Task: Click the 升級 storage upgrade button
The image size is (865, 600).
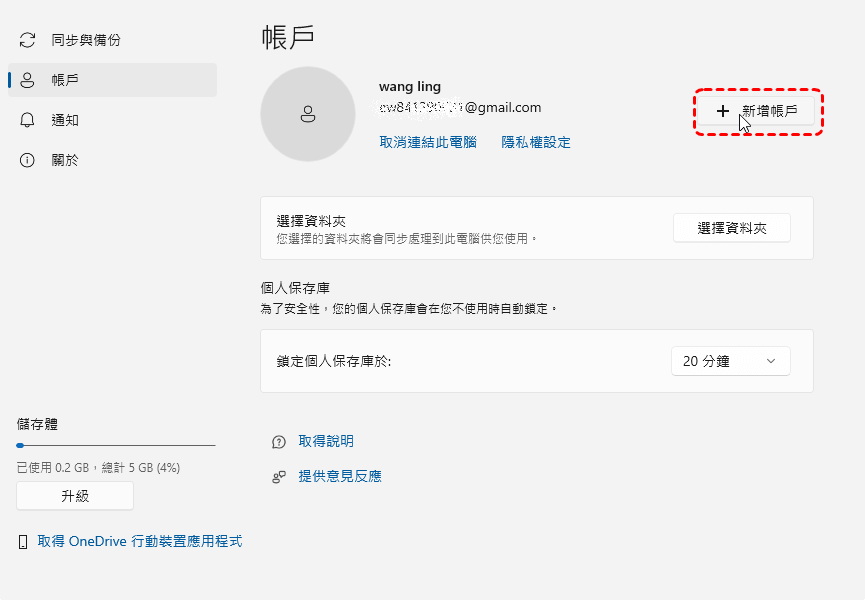Action: click(x=75, y=496)
